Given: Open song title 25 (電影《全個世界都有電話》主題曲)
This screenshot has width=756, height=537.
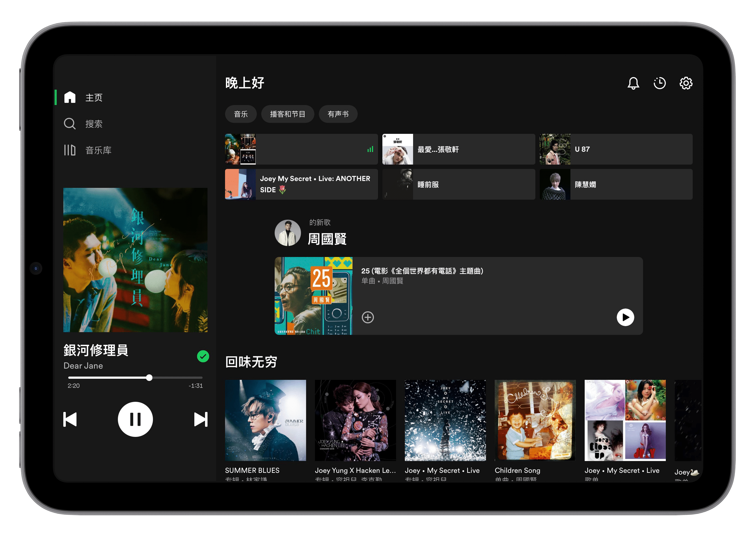Looking at the screenshot, I should 422,271.
